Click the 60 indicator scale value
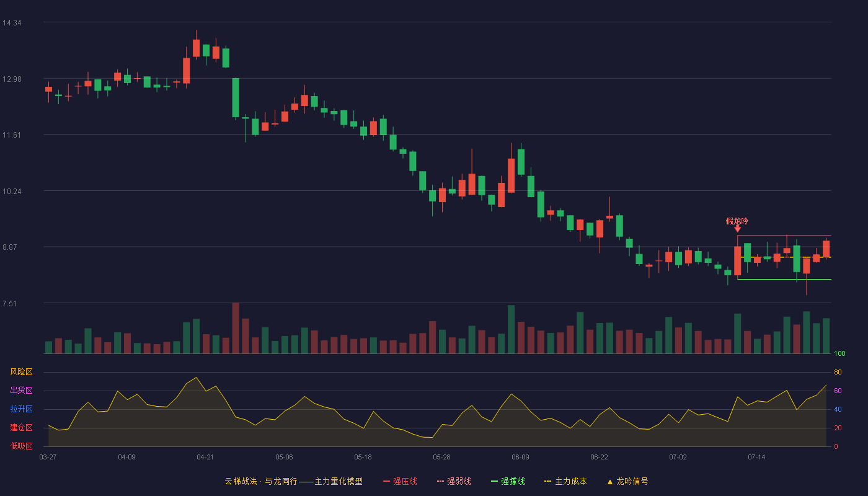Image resolution: width=868 pixels, height=496 pixels. tap(838, 391)
